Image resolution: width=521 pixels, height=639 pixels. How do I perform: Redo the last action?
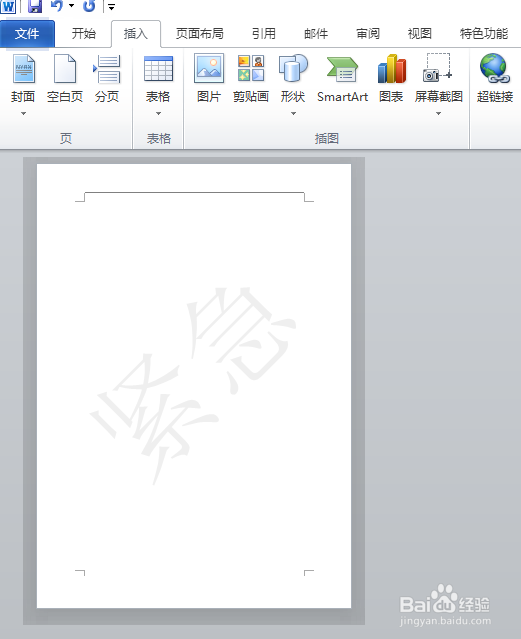pos(89,6)
